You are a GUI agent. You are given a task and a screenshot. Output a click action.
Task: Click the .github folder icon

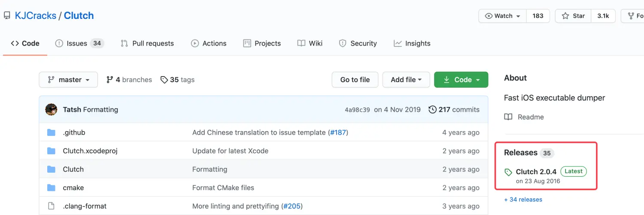click(x=52, y=132)
